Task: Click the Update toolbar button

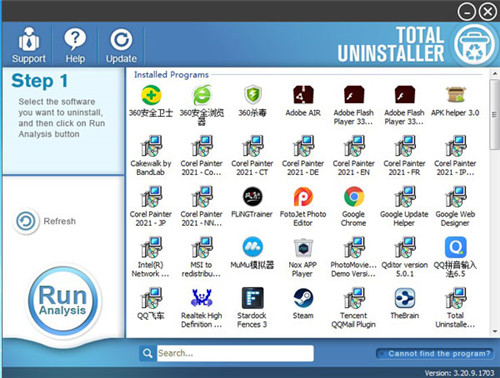Action: tap(121, 45)
